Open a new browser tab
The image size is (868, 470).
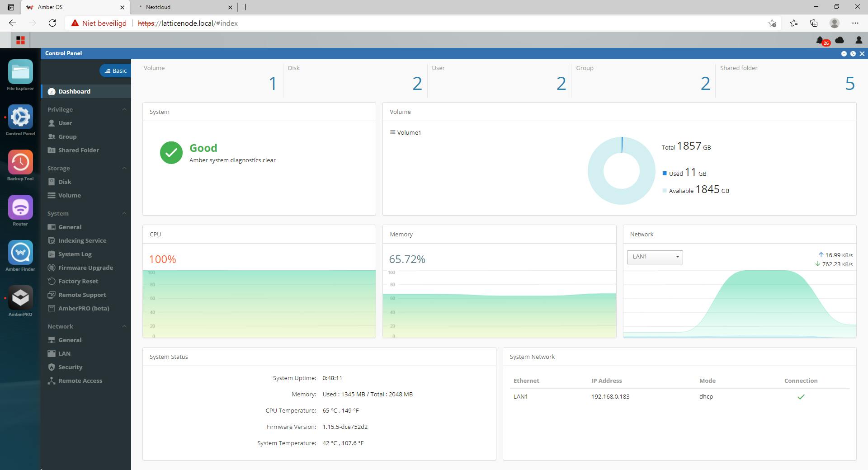tap(245, 7)
